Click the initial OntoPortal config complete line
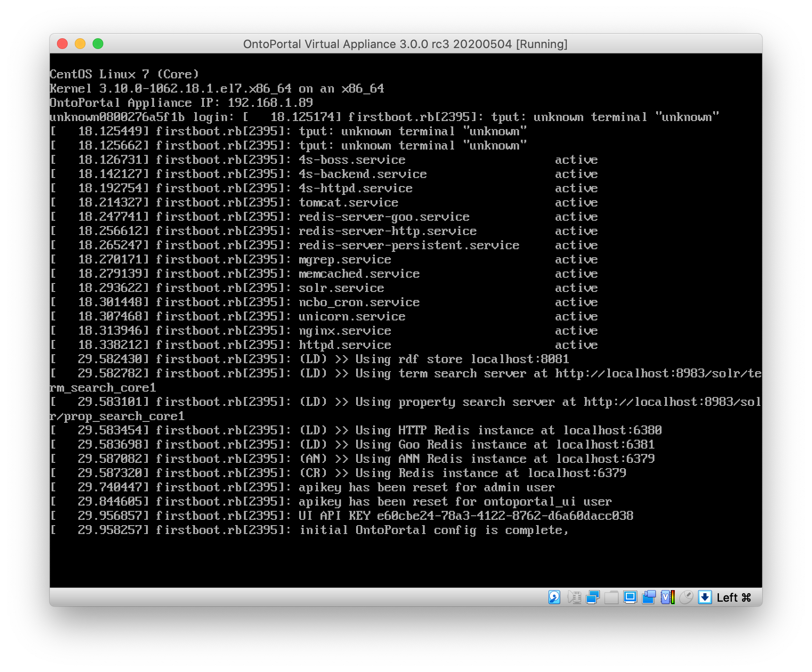This screenshot has width=812, height=672. tap(434, 530)
